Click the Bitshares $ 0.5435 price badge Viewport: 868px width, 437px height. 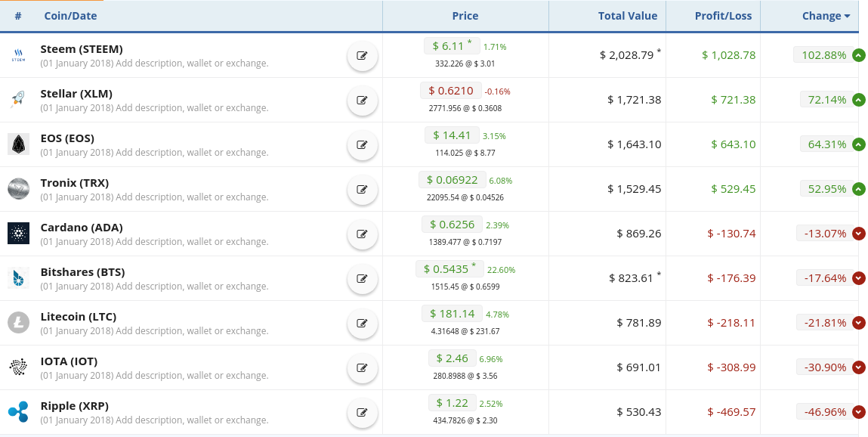point(449,269)
